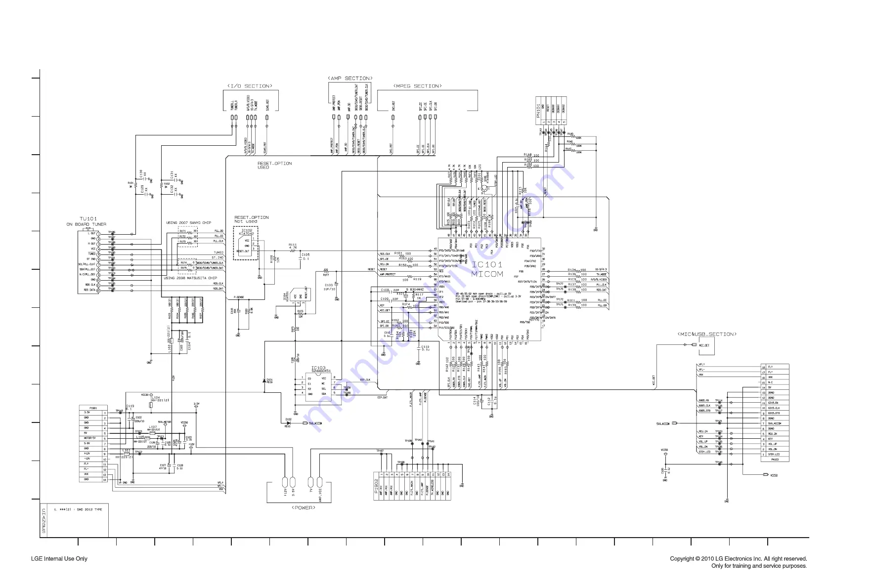This screenshot has width=872, height=588.
Task: Click the D102 diode symbol
Action: pyautogui.click(x=289, y=423)
